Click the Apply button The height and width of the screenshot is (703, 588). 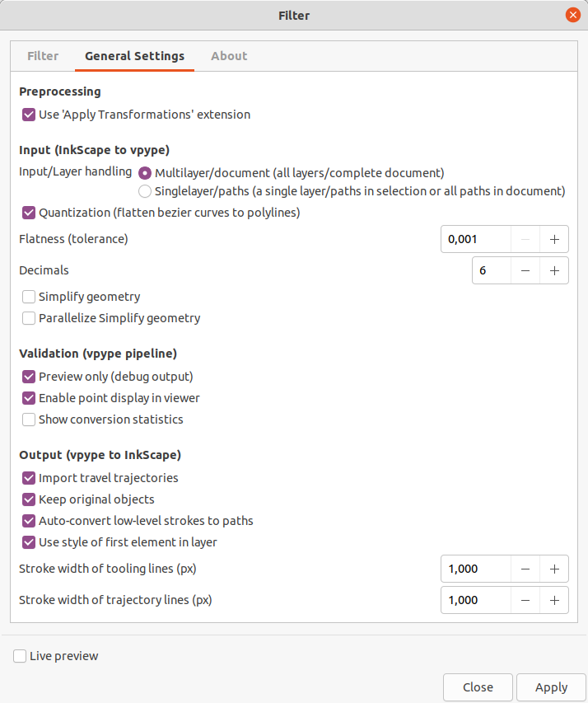tap(551, 687)
